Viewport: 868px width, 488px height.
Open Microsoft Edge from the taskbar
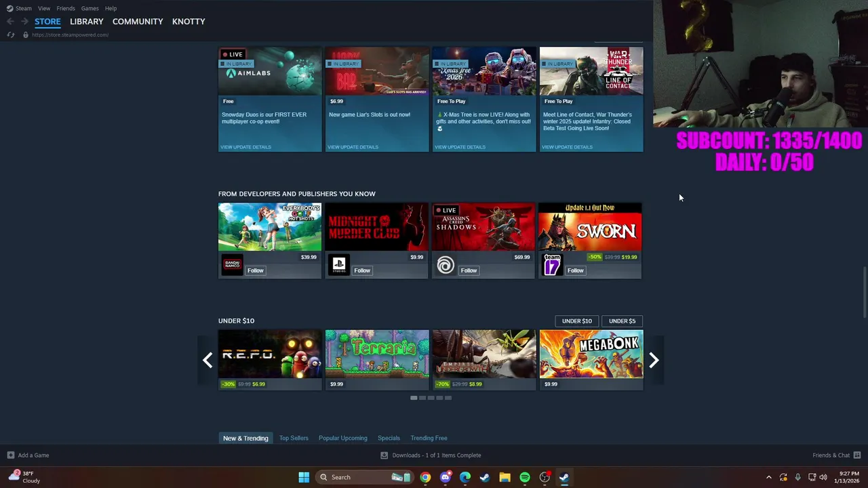(x=465, y=477)
